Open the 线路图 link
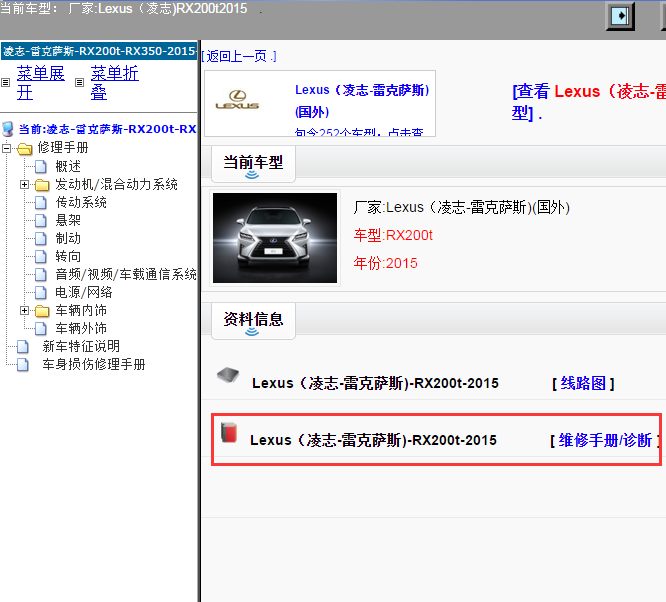Image resolution: width=666 pixels, height=602 pixels. pyautogui.click(x=583, y=384)
